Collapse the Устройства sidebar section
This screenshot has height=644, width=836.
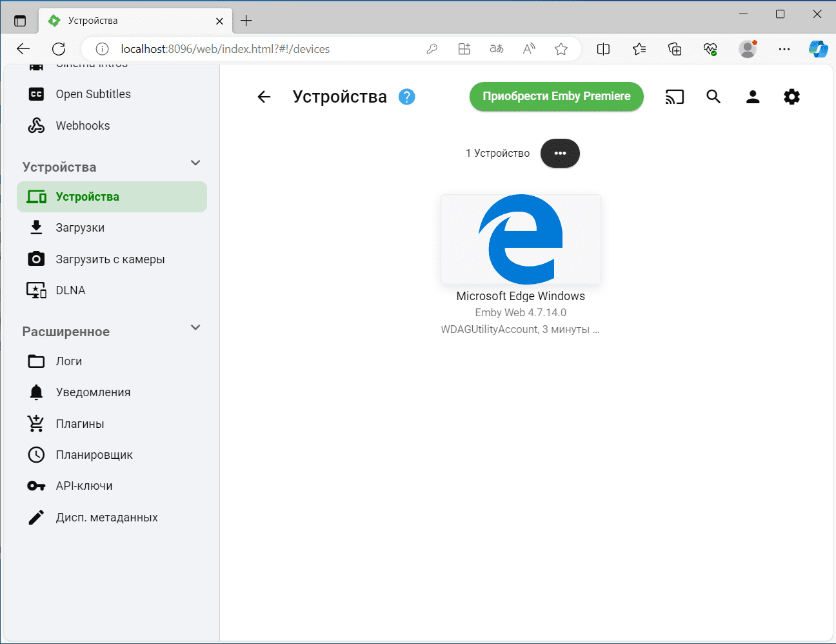coord(195,163)
